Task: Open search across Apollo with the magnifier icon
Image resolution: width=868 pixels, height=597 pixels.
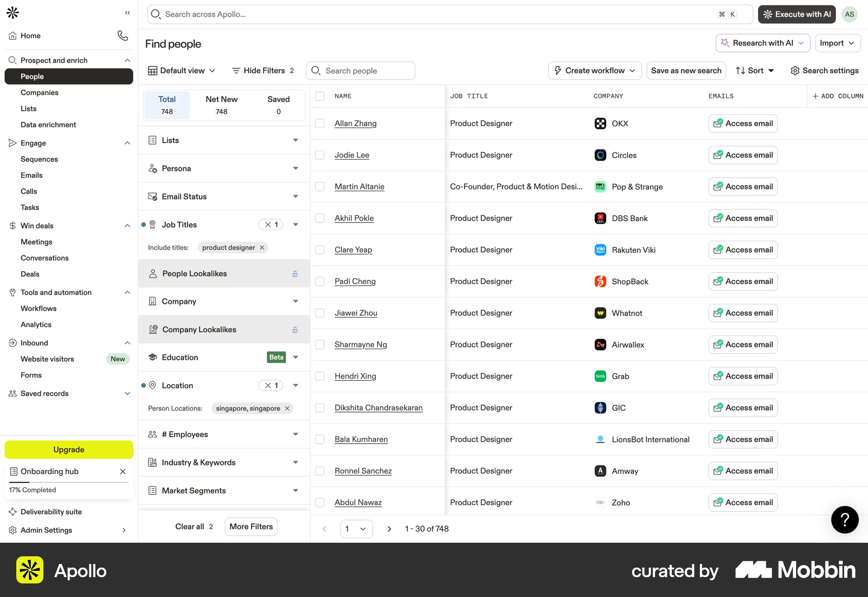Action: [156, 14]
